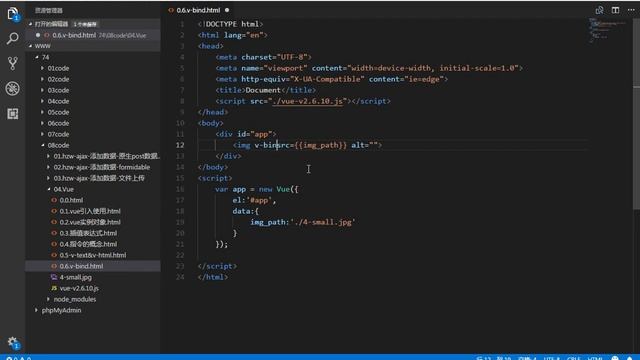Image resolution: width=640 pixels, height=360 pixels.
Task: Open vue-v2.6.10.js file
Action: (x=93, y=289)
